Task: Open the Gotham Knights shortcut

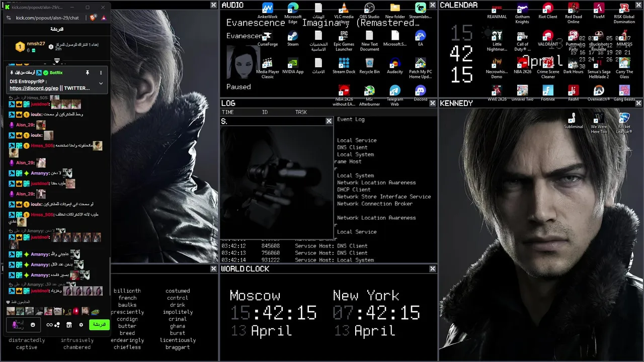Action: point(522,13)
